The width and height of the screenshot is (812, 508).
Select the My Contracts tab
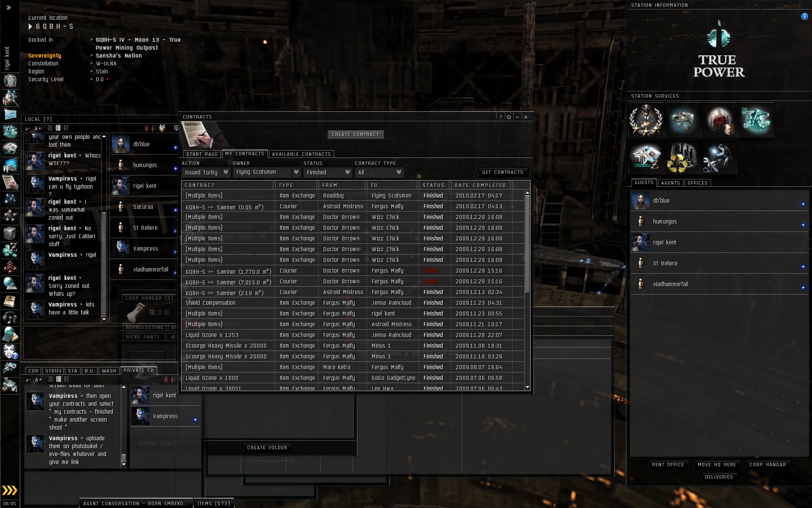coord(245,154)
